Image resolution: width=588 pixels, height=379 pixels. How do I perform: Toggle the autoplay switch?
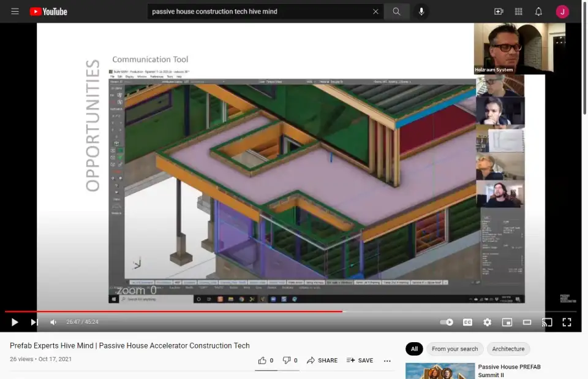click(x=447, y=322)
